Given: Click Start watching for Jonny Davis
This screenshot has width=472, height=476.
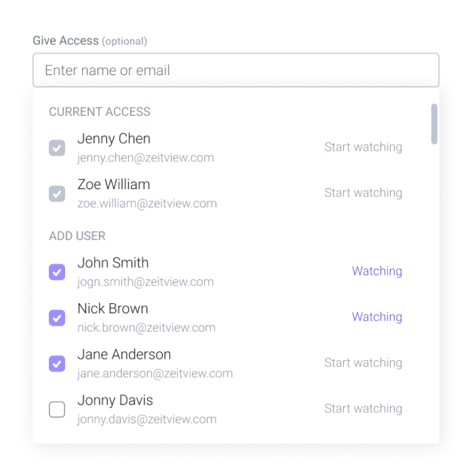Looking at the screenshot, I should (x=363, y=408).
